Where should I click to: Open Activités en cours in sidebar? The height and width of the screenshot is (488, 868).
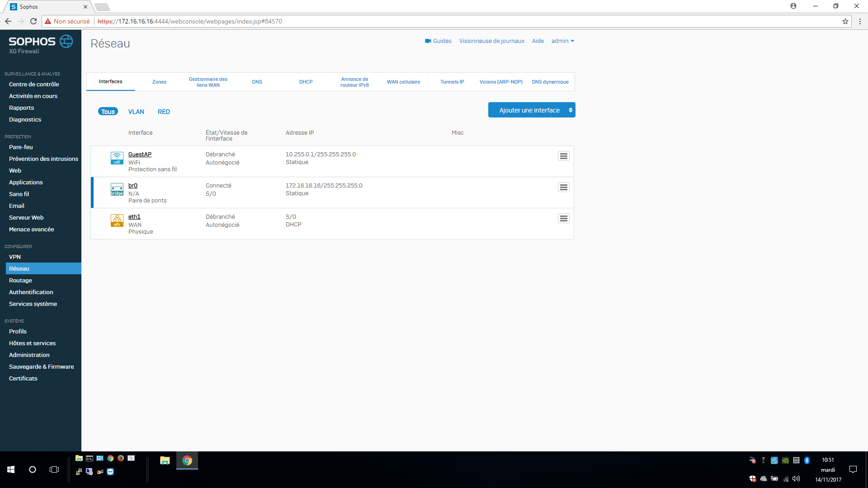pos(33,96)
